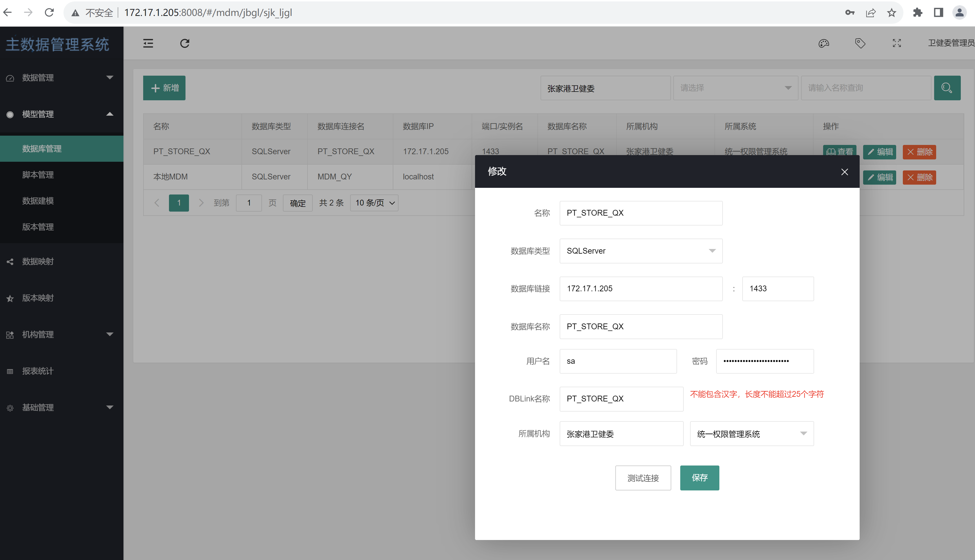Expand the 基础管理 sidebar menu
The width and height of the screenshot is (975, 560).
[x=61, y=408]
